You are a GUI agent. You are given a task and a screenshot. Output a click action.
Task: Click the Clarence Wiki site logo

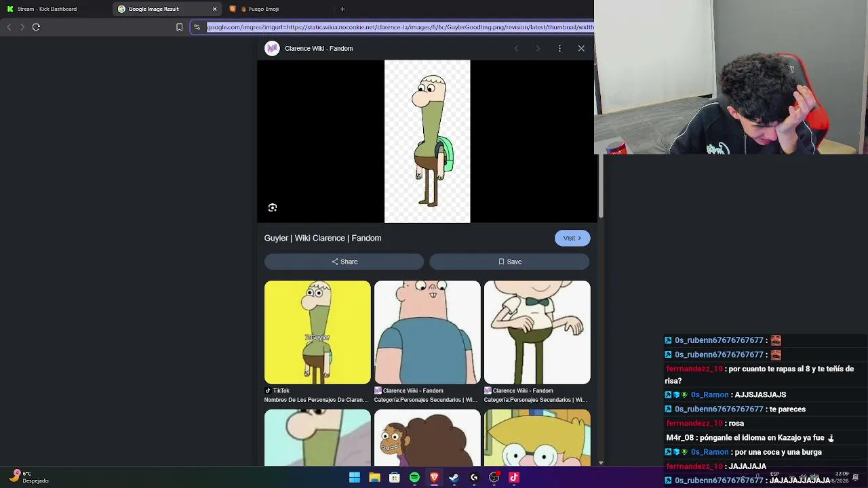point(272,48)
